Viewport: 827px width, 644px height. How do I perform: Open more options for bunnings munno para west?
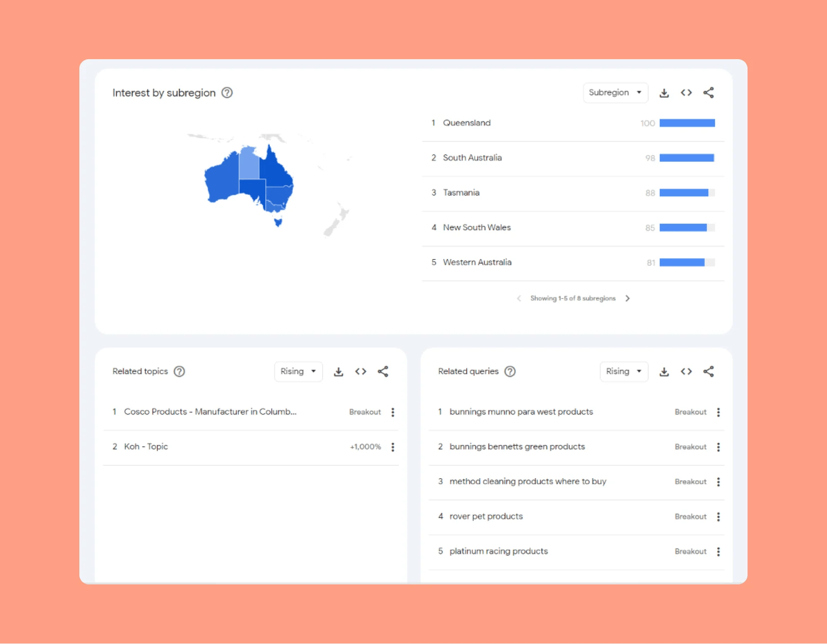click(719, 412)
